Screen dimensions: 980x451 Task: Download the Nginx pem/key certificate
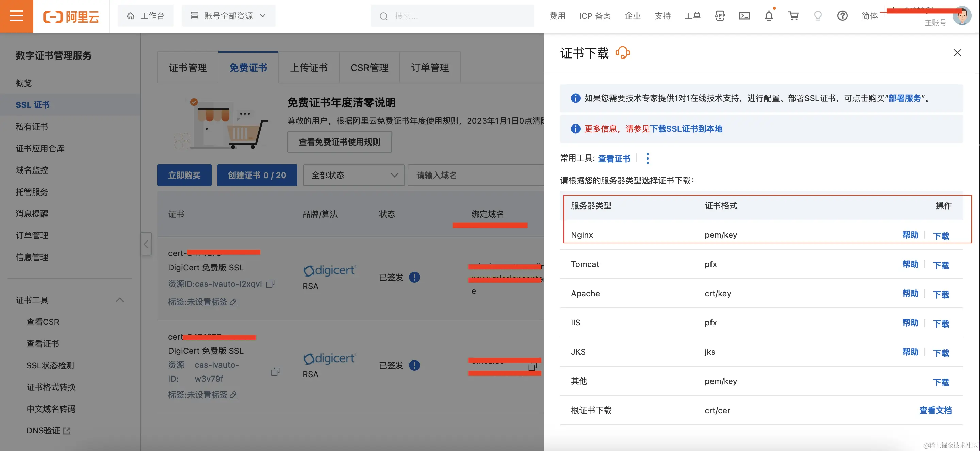click(941, 236)
